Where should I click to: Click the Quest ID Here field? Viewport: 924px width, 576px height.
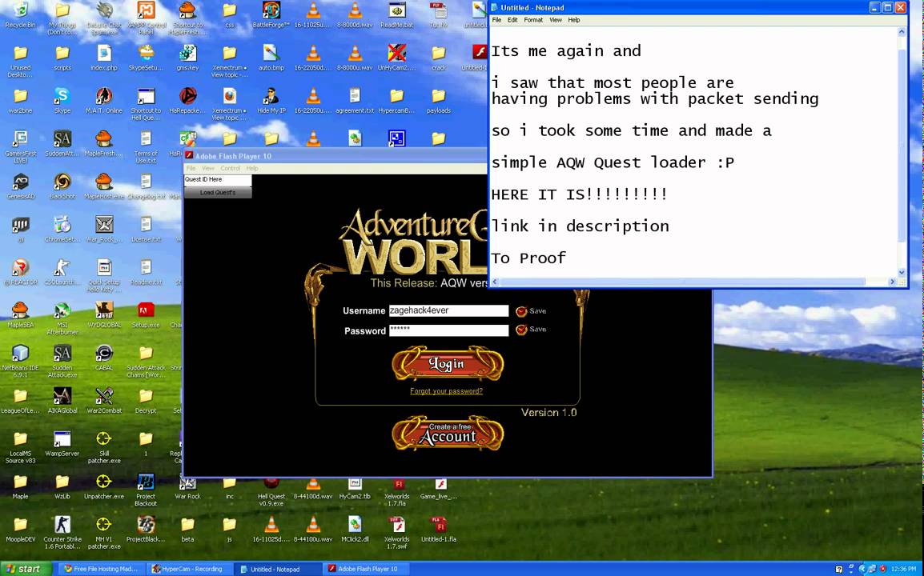tap(218, 180)
